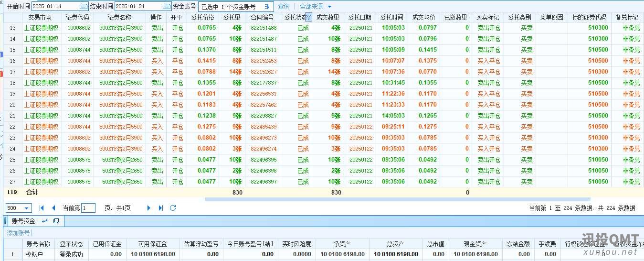Go to previous page of results
Screen dimensions: 644x261
click(x=53, y=208)
